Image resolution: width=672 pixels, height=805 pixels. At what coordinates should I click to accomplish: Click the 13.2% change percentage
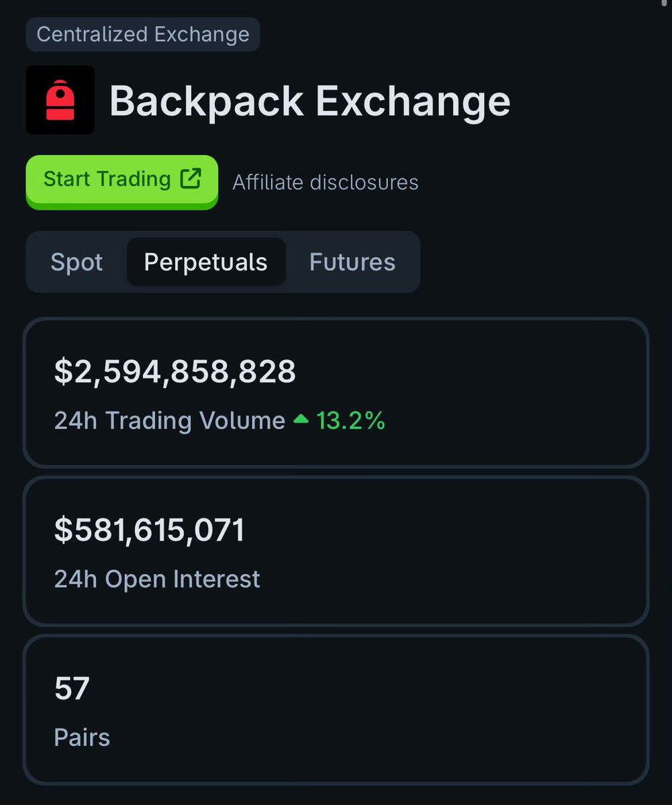point(350,420)
